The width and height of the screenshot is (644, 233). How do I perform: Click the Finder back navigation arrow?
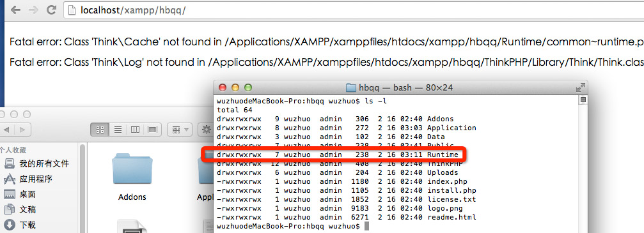6,130
